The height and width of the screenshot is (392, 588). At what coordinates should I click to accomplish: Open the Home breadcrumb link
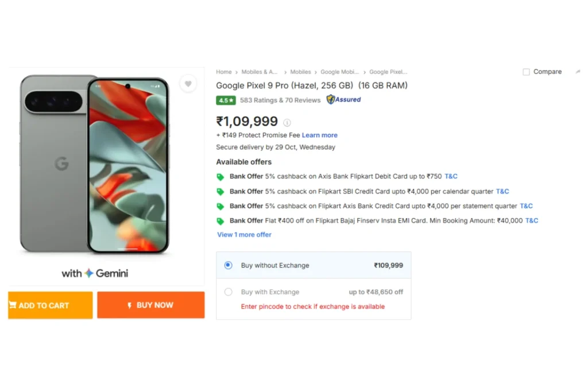point(223,72)
